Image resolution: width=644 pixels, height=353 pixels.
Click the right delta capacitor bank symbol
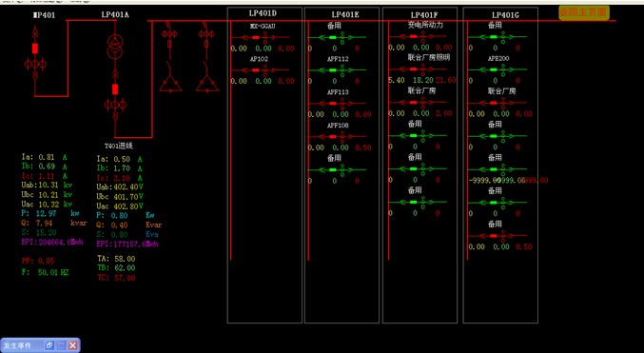pos(207,84)
